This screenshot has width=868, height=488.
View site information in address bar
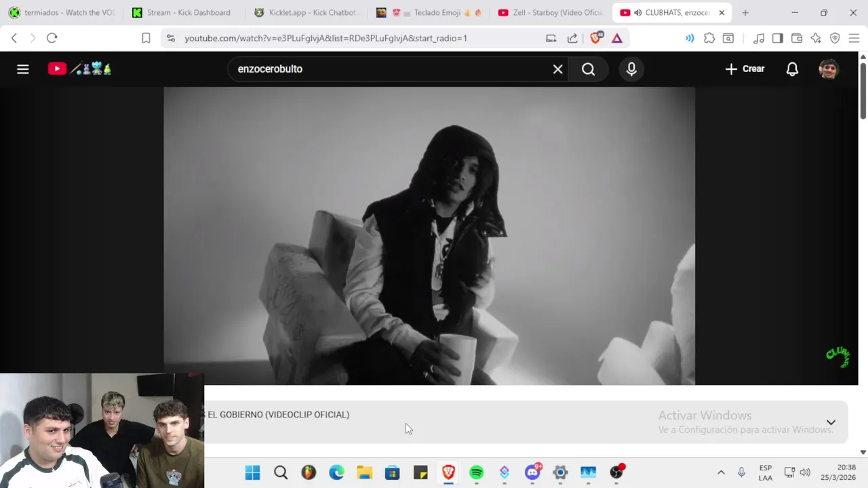coord(171,39)
